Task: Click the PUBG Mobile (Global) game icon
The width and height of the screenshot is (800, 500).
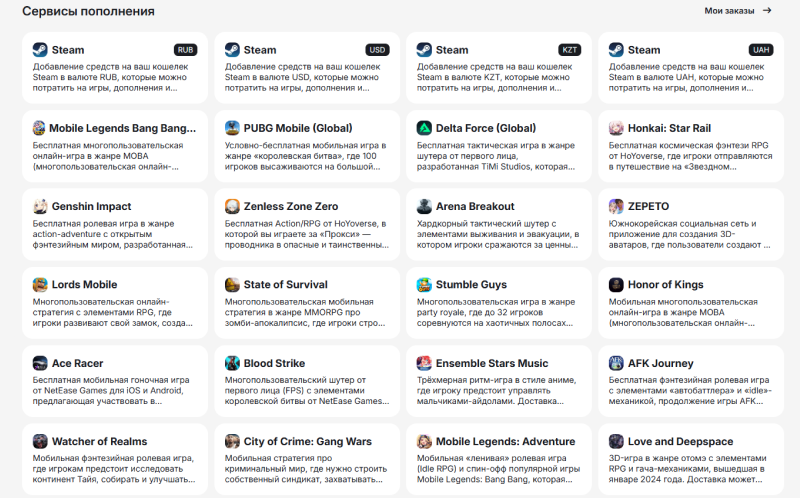Action: click(x=232, y=128)
